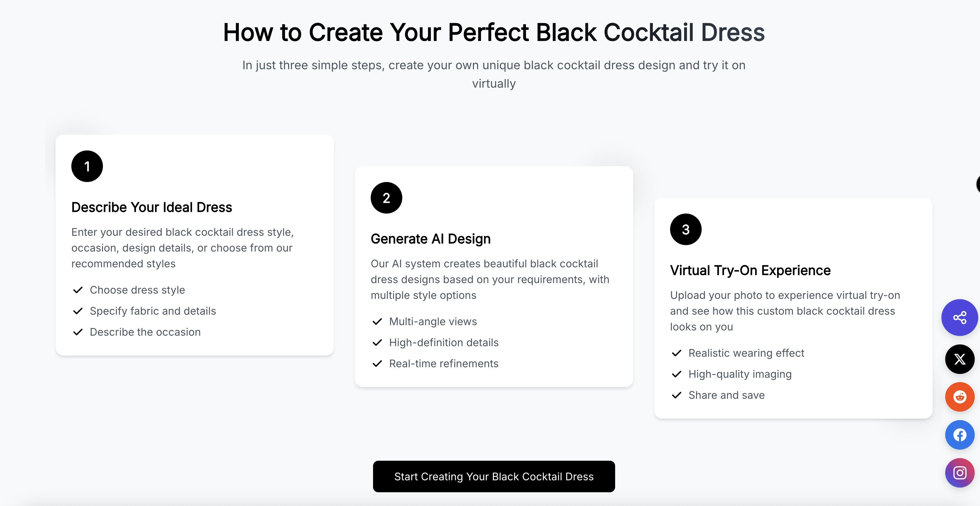Click Virtual Try-On Experience title

tap(750, 270)
